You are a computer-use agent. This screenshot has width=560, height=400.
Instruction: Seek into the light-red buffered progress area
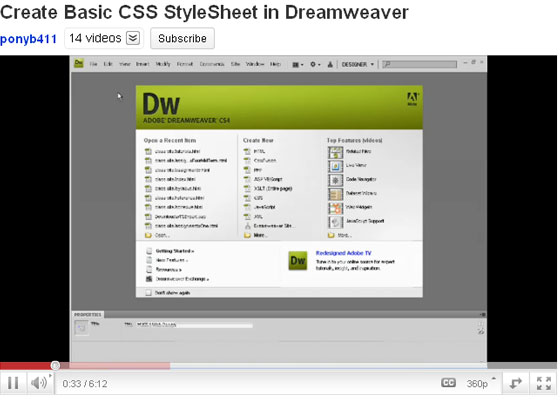click(115, 365)
